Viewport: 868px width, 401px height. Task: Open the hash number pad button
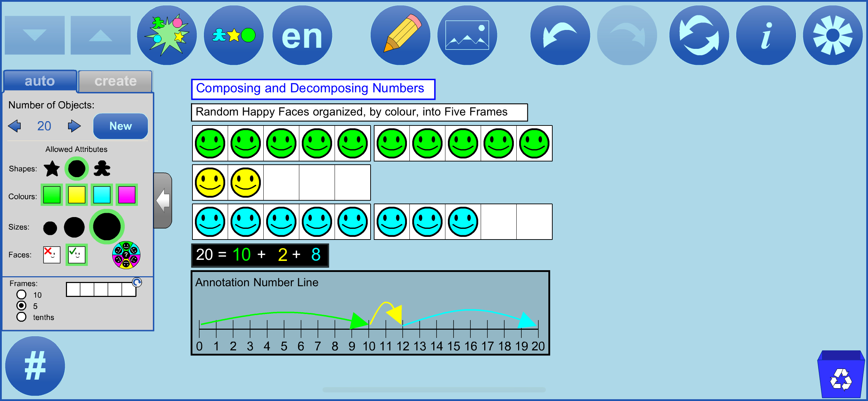click(35, 366)
